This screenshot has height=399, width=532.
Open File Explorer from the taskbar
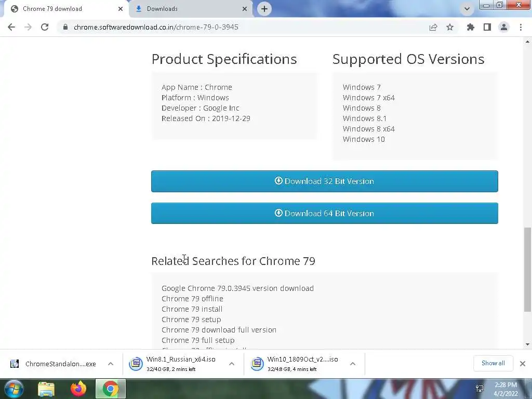[x=46, y=389]
